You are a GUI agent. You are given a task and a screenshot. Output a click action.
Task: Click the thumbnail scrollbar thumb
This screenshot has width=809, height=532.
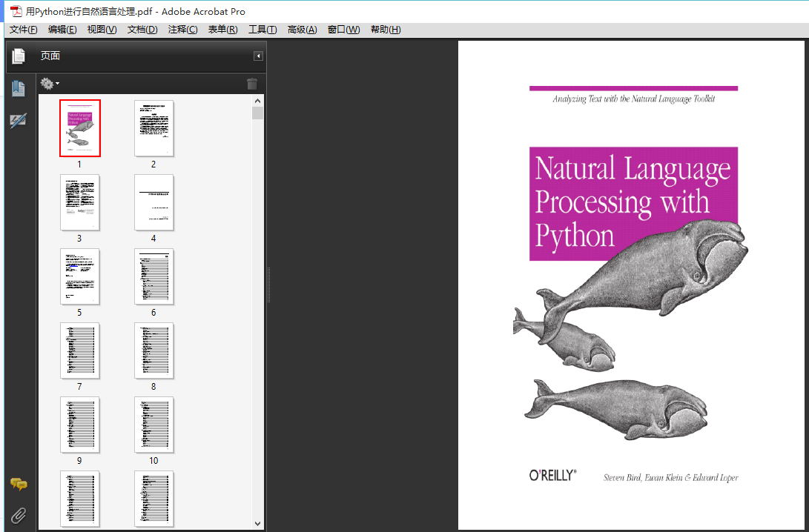point(258,113)
